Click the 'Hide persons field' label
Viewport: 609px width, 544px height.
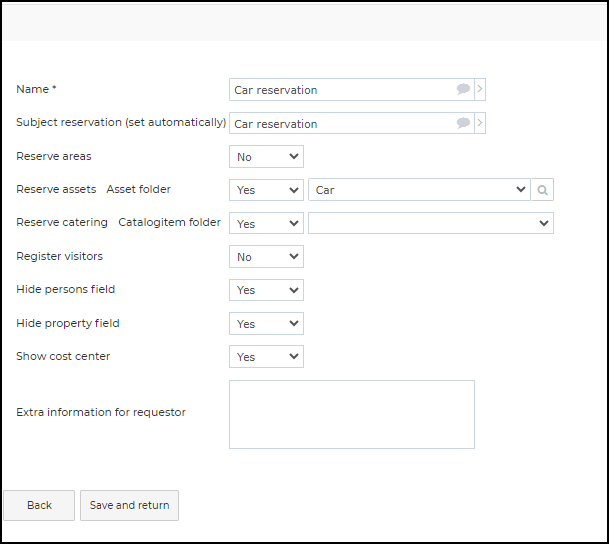pos(66,289)
